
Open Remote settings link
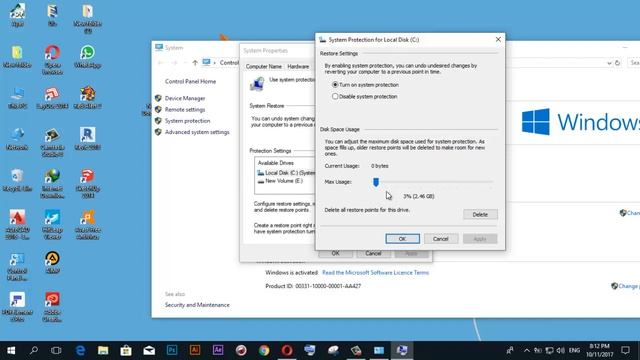click(185, 110)
